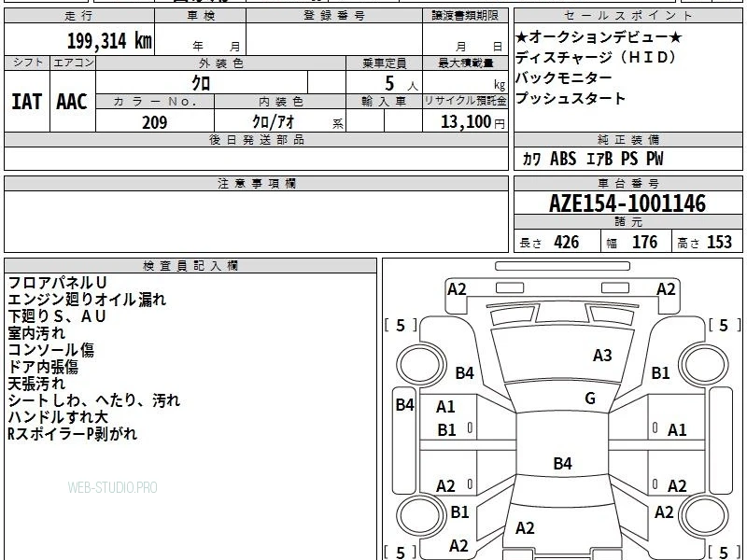
Task: Click the note ドア内張傷
Action: point(43,366)
